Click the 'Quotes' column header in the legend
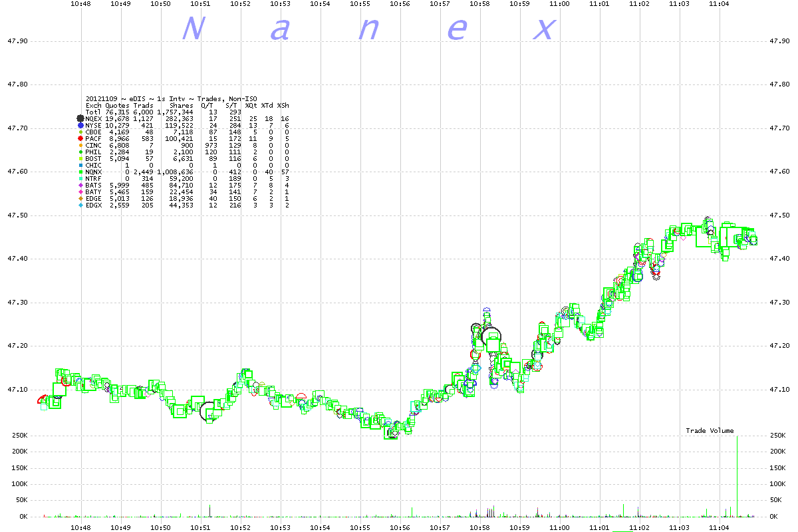The width and height of the screenshot is (798, 532). click(118, 105)
